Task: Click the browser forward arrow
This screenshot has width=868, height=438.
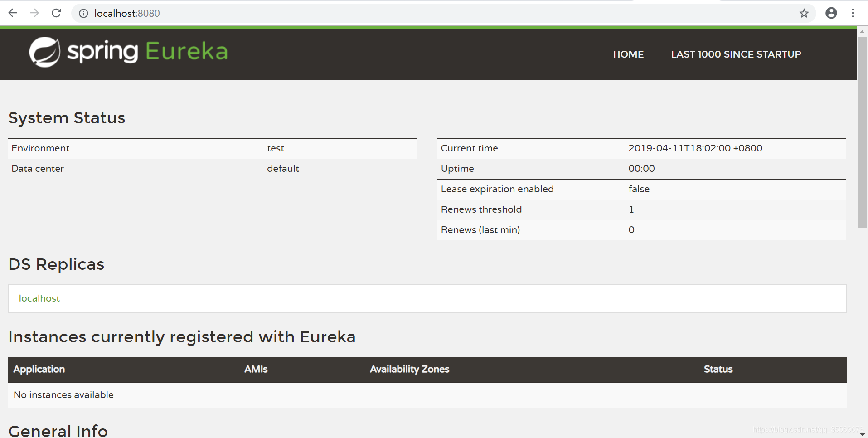Action: click(x=34, y=13)
